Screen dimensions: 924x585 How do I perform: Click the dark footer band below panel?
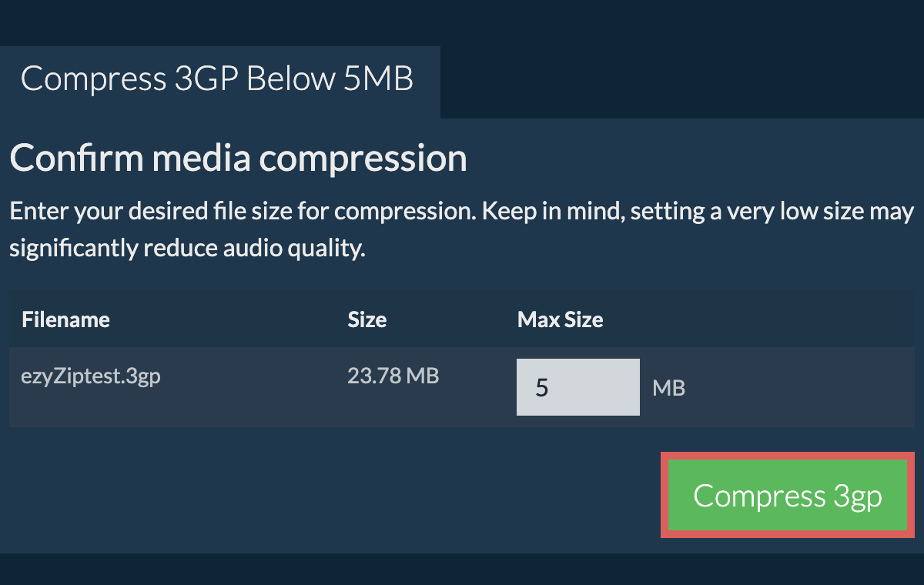(x=462, y=568)
